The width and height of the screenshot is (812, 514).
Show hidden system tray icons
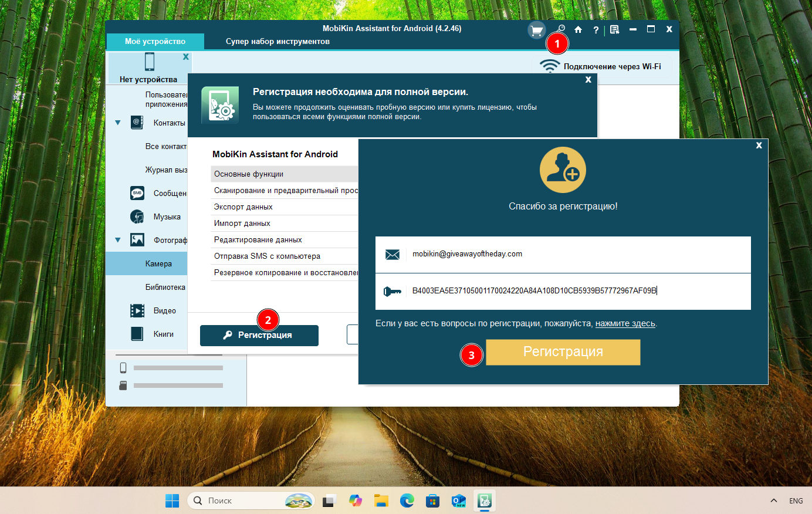(x=774, y=501)
